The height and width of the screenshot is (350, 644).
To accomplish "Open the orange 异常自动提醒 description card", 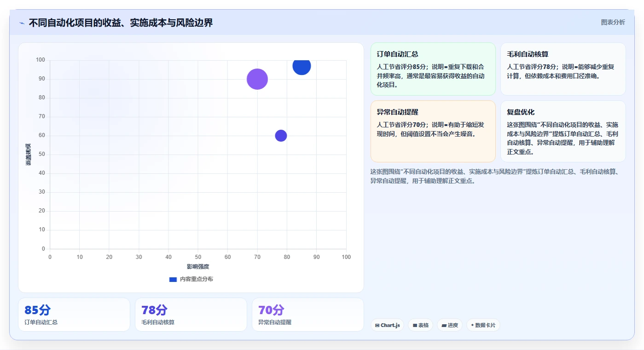I will point(433,132).
